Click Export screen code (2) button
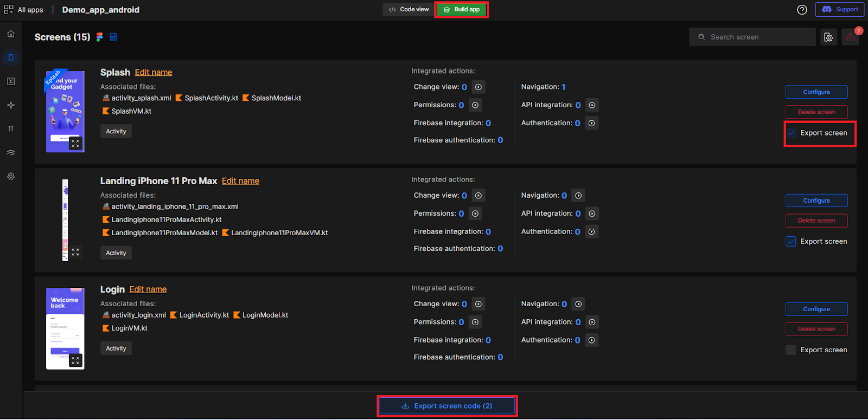868x420 pixels. point(447,406)
